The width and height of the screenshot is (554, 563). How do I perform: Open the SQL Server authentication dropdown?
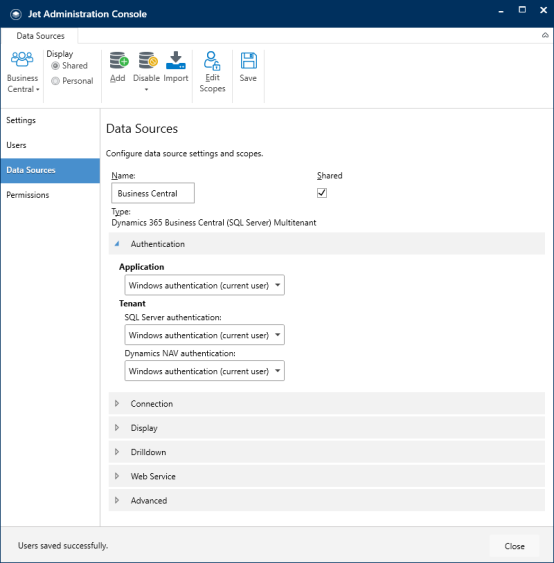(x=204, y=335)
